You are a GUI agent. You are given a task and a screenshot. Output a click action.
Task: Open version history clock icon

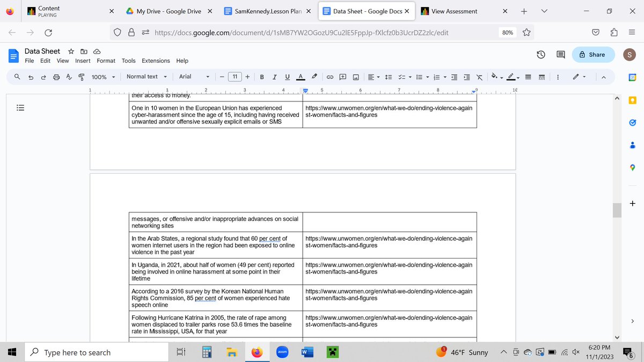[541, 54]
